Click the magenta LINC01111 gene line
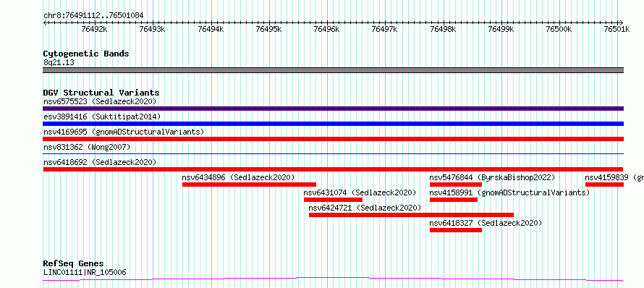The height and width of the screenshot is (288, 644). coord(333,279)
